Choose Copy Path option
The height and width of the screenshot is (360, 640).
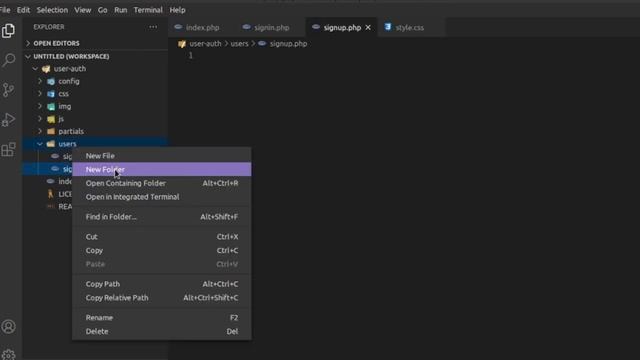tap(162, 284)
